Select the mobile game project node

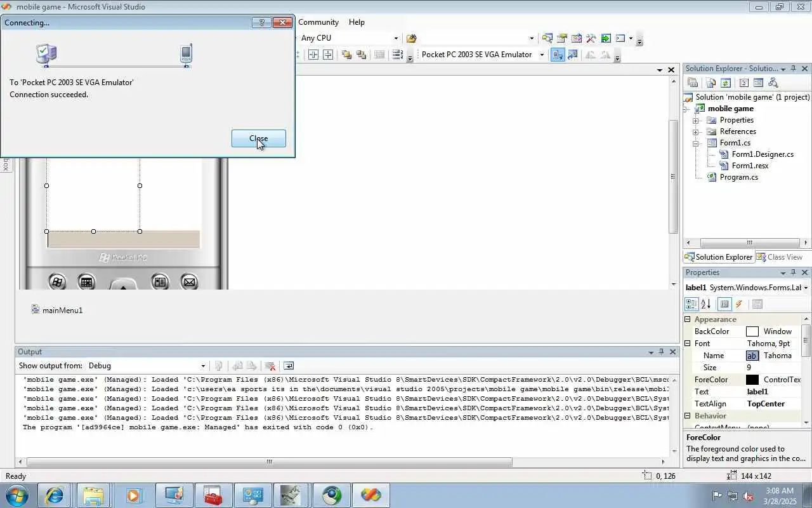731,109
